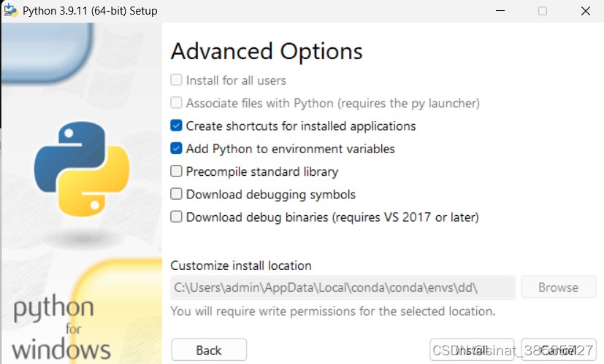The width and height of the screenshot is (604, 364).
Task: Go Back to the previous setup page
Action: [x=209, y=350]
